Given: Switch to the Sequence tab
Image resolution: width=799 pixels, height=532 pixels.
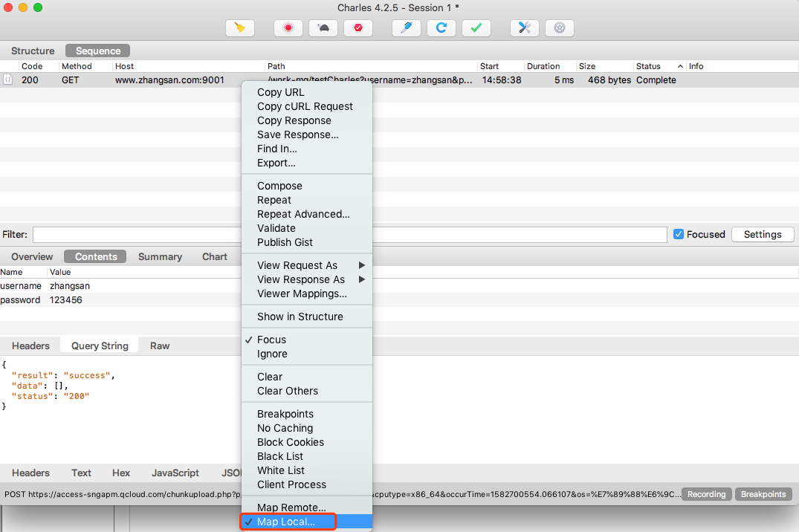Looking at the screenshot, I should coord(98,51).
